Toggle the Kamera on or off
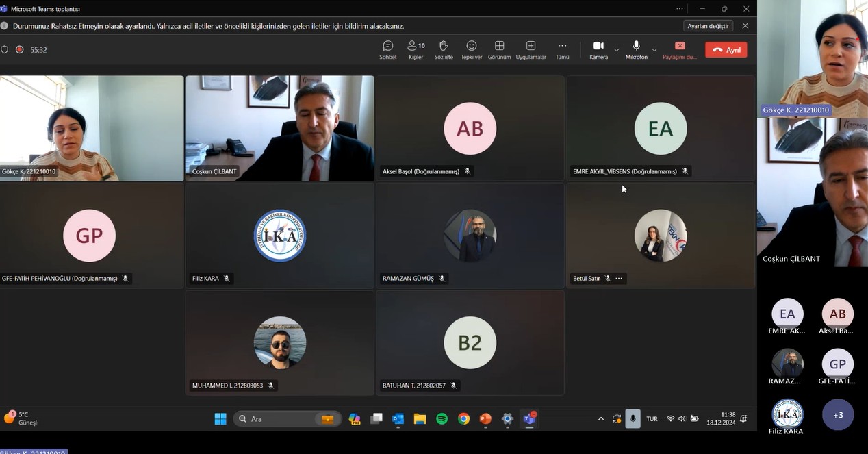This screenshot has height=454, width=868. pyautogui.click(x=598, y=49)
